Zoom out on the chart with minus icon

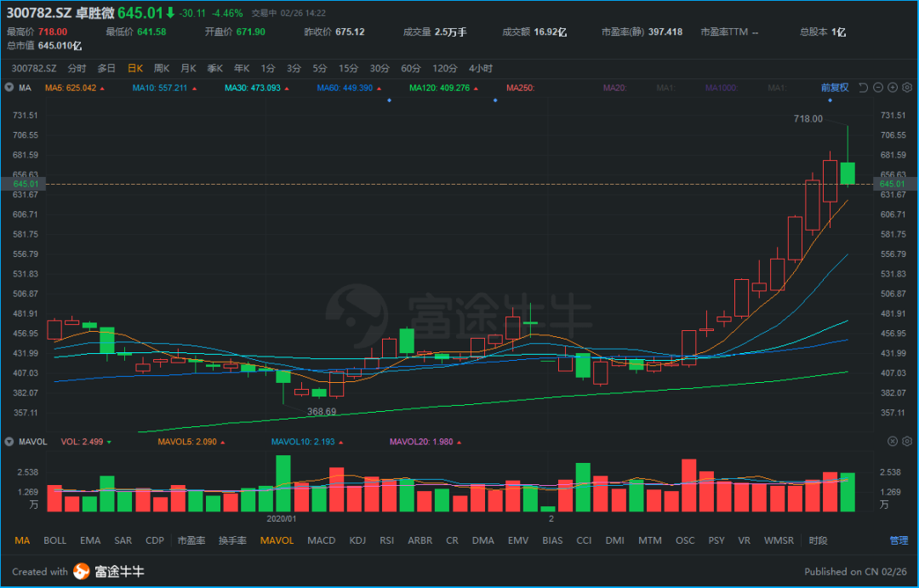(x=877, y=87)
